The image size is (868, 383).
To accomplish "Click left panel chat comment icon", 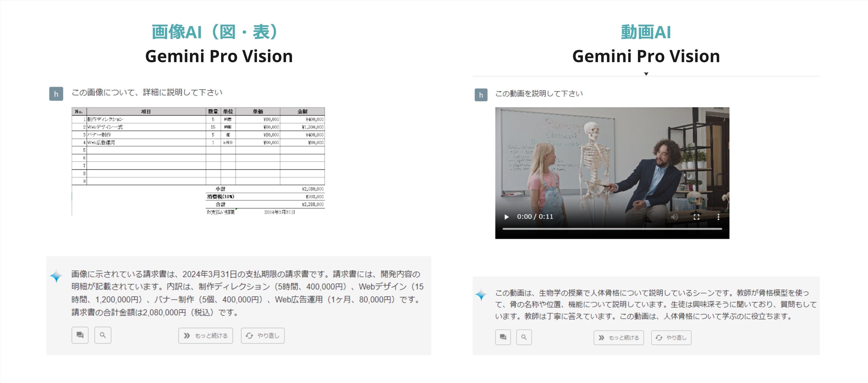I will coord(80,335).
